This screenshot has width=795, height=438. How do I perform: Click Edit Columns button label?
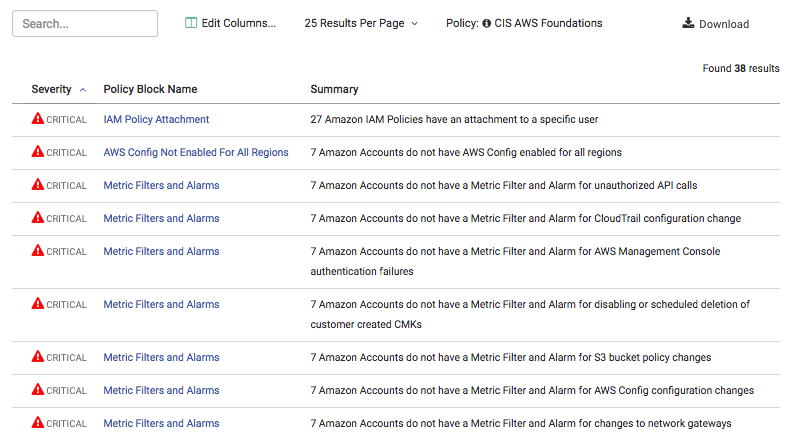(x=238, y=23)
